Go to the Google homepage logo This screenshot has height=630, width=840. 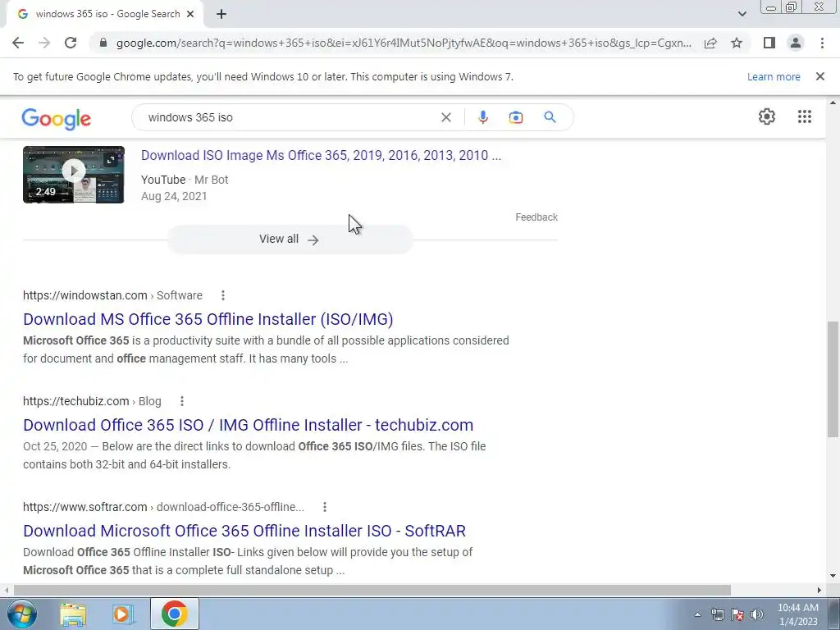coord(57,118)
